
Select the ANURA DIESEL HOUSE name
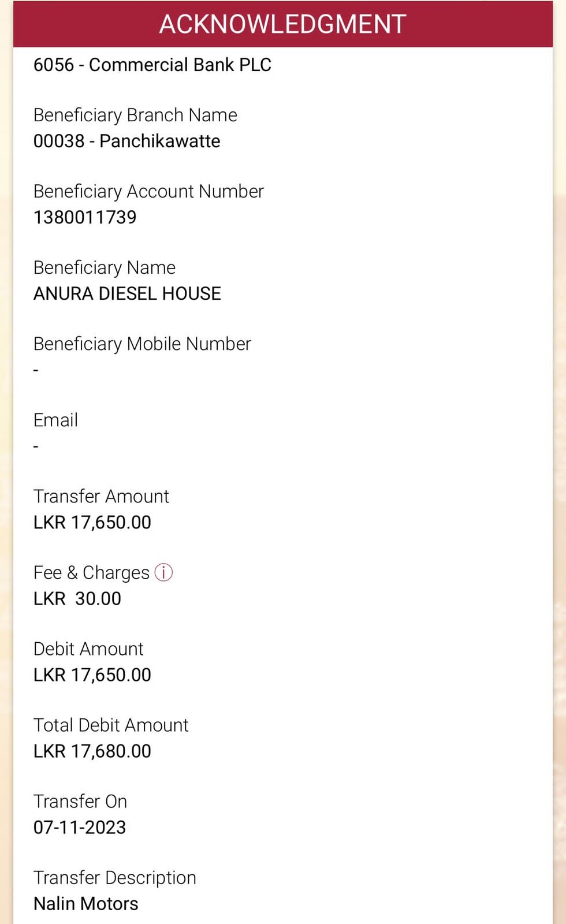tap(127, 293)
